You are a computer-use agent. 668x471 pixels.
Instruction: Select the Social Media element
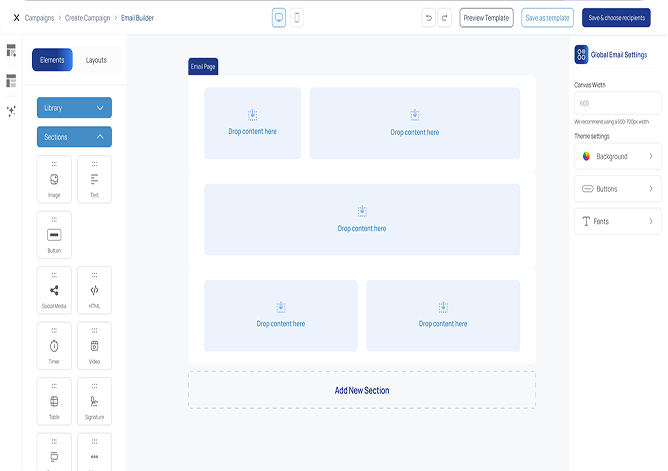tap(54, 290)
